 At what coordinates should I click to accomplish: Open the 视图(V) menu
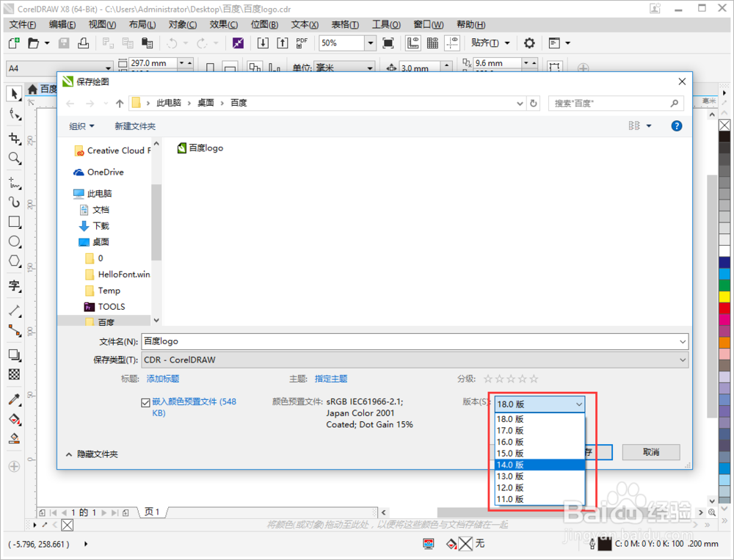(103, 25)
